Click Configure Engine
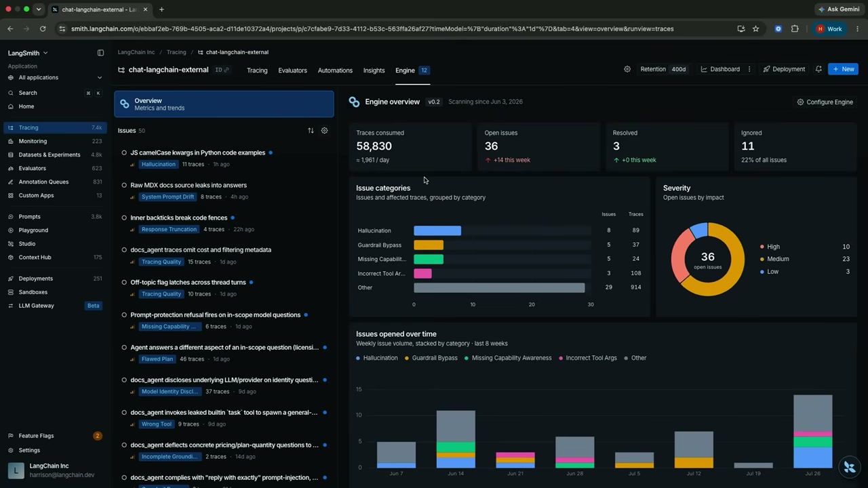The image size is (868, 488). pos(825,102)
